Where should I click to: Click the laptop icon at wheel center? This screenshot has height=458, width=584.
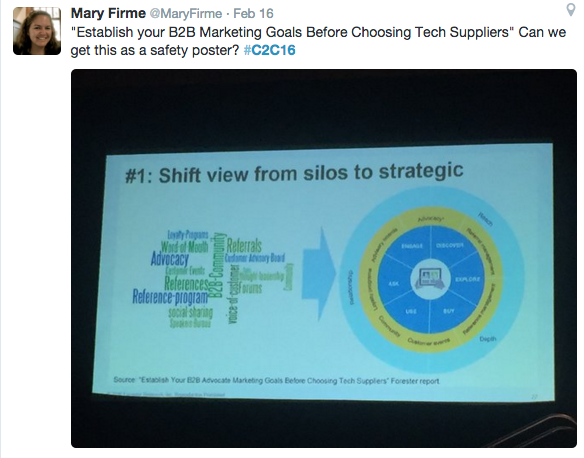tap(431, 278)
